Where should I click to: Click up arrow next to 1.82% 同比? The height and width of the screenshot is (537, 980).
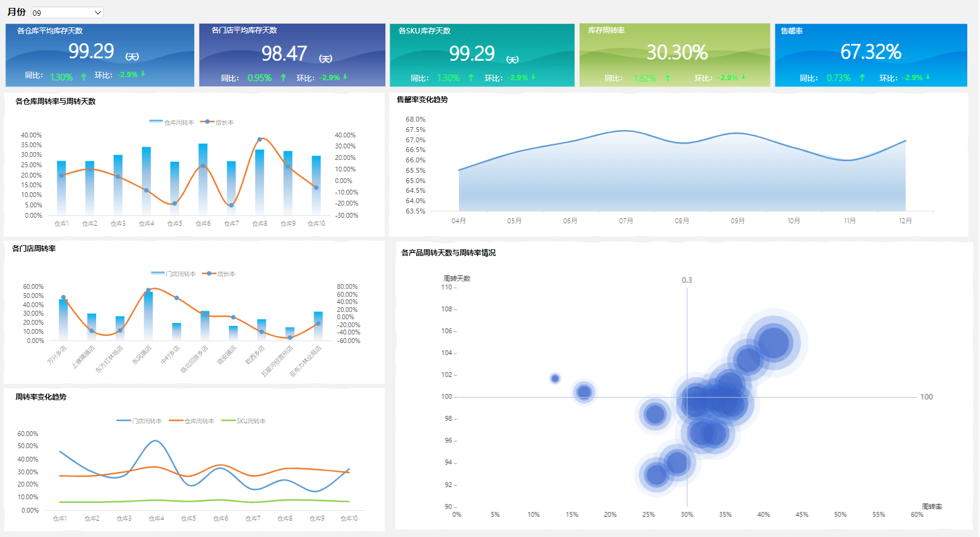[667, 78]
